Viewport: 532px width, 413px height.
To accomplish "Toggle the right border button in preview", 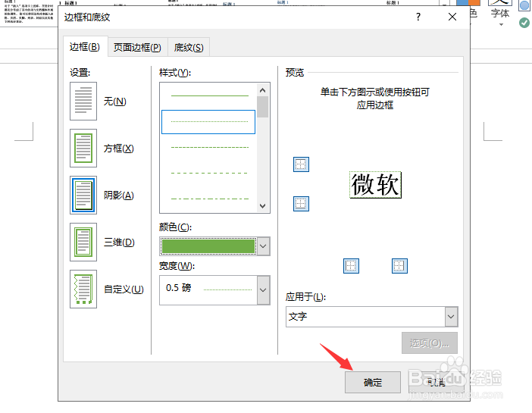I will tap(399, 266).
